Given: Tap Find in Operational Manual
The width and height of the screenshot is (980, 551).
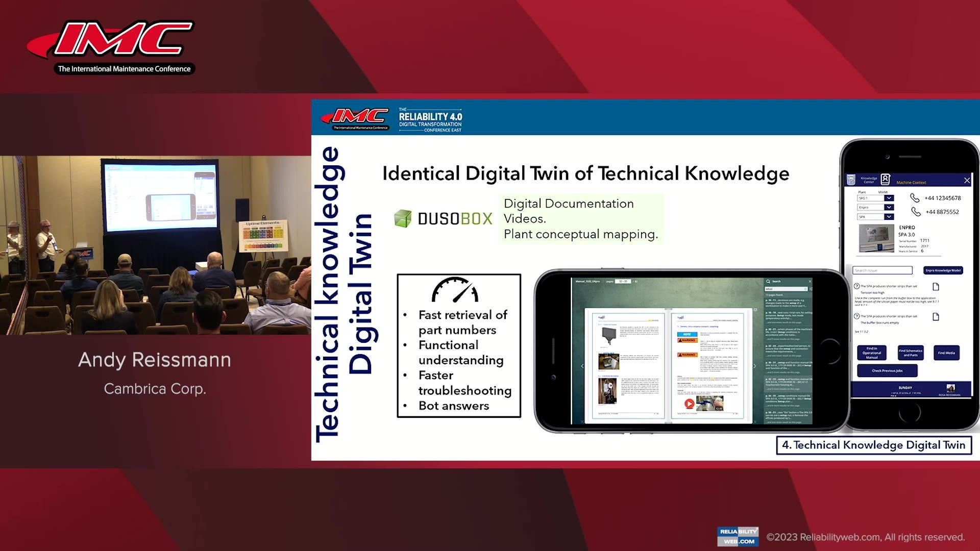Looking at the screenshot, I should click(872, 353).
